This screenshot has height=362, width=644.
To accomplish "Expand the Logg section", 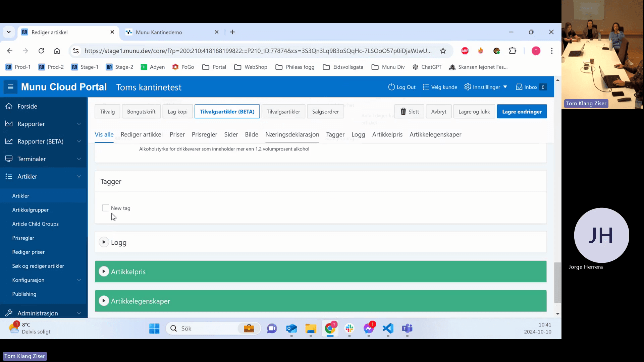I will click(104, 242).
